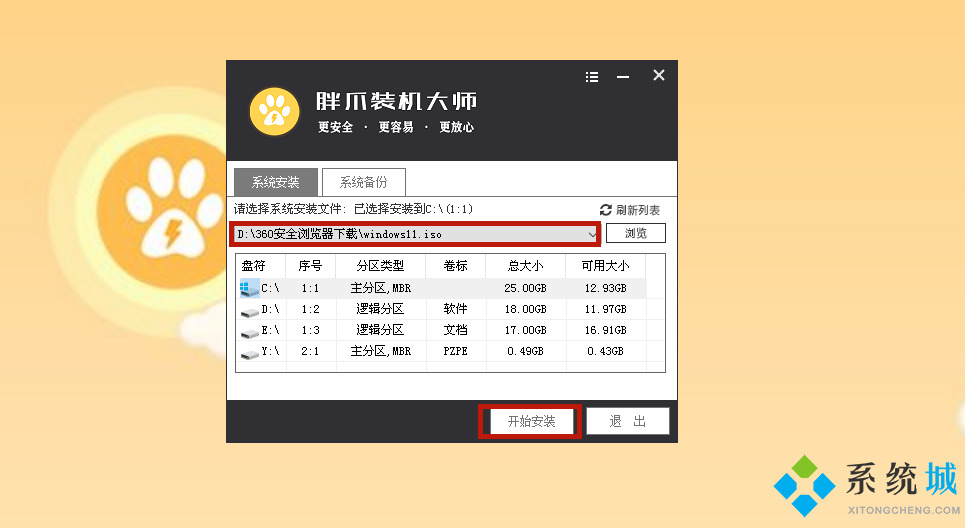Click free size 0.43GB
This screenshot has height=528, width=965.
tap(606, 351)
